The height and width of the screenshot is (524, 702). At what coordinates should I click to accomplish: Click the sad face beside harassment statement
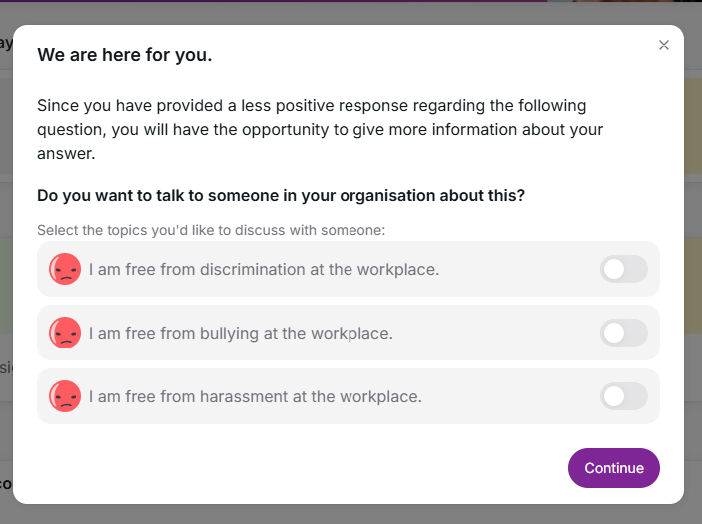tap(65, 396)
